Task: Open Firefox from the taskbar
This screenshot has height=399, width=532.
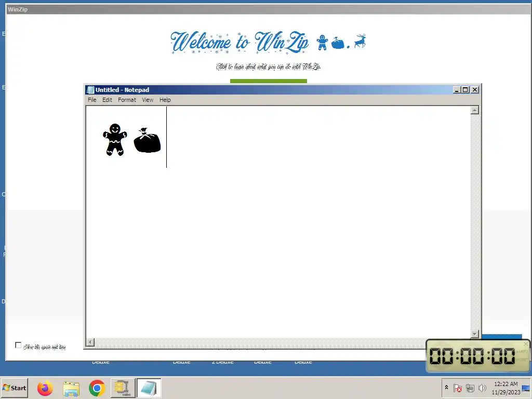Action: coord(45,388)
